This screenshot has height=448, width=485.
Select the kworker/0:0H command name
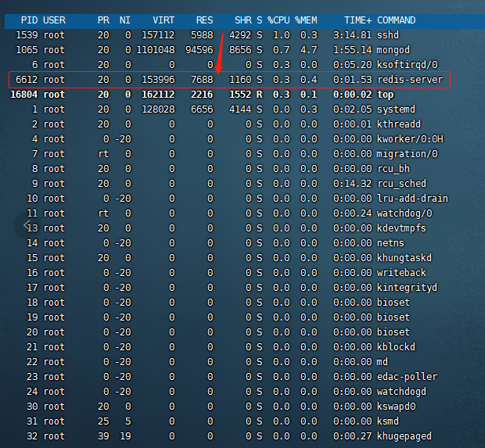[x=410, y=139]
